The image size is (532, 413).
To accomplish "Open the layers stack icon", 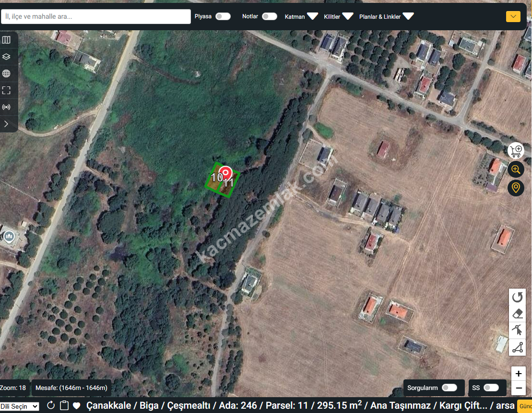I will (x=7, y=57).
